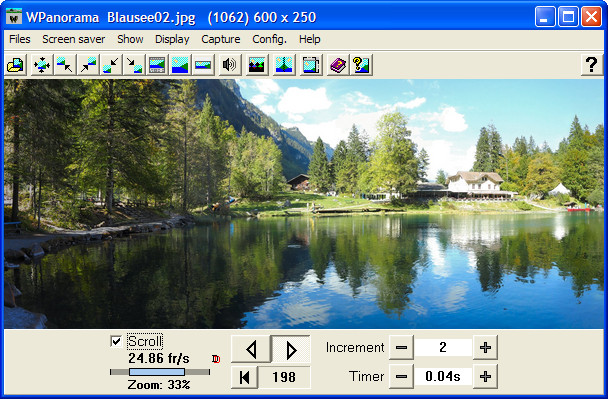
Task: Open the Show menu
Action: tap(130, 39)
